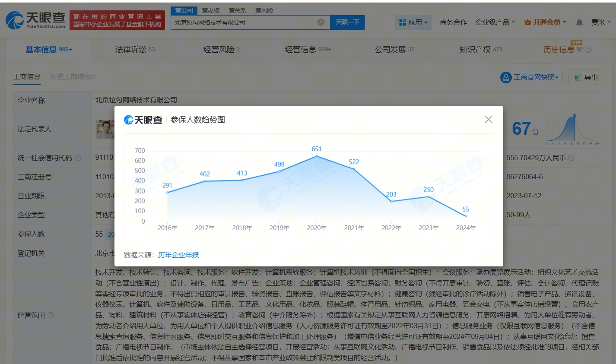
Task: Click the crown icon beside 开通会员
Action: (527, 22)
